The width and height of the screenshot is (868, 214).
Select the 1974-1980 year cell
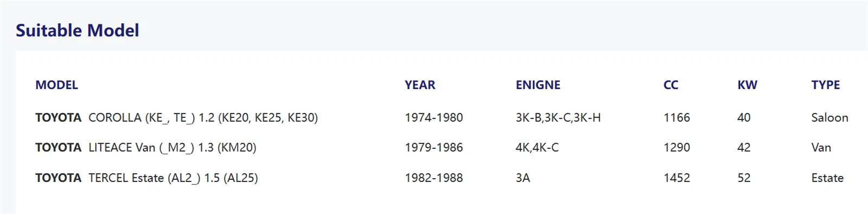(434, 117)
